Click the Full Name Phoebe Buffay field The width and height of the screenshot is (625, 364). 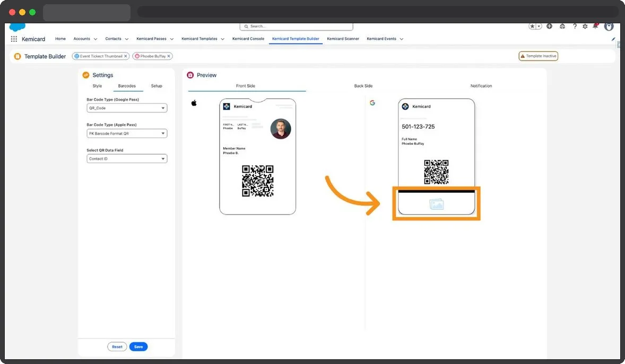click(x=413, y=141)
